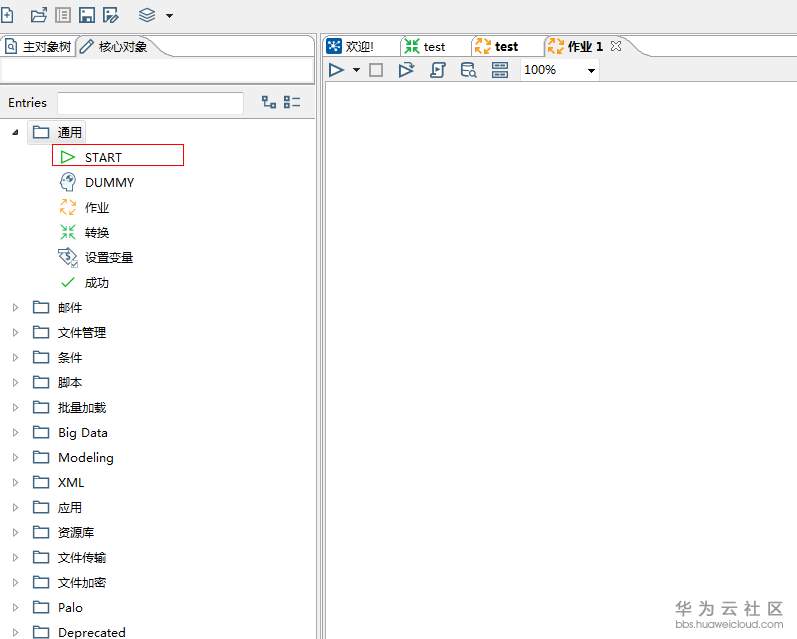Click into the Entries search field
Image resolution: width=797 pixels, height=639 pixels.
point(150,103)
